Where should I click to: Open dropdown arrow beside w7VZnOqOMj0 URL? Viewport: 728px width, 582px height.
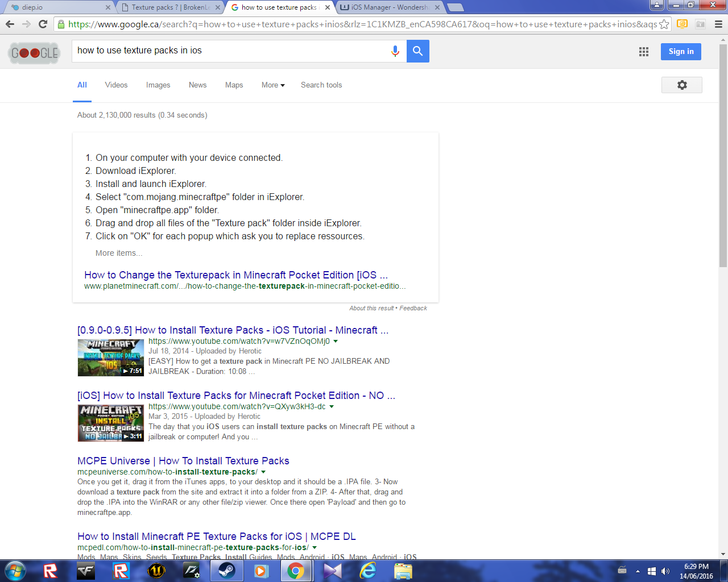336,342
